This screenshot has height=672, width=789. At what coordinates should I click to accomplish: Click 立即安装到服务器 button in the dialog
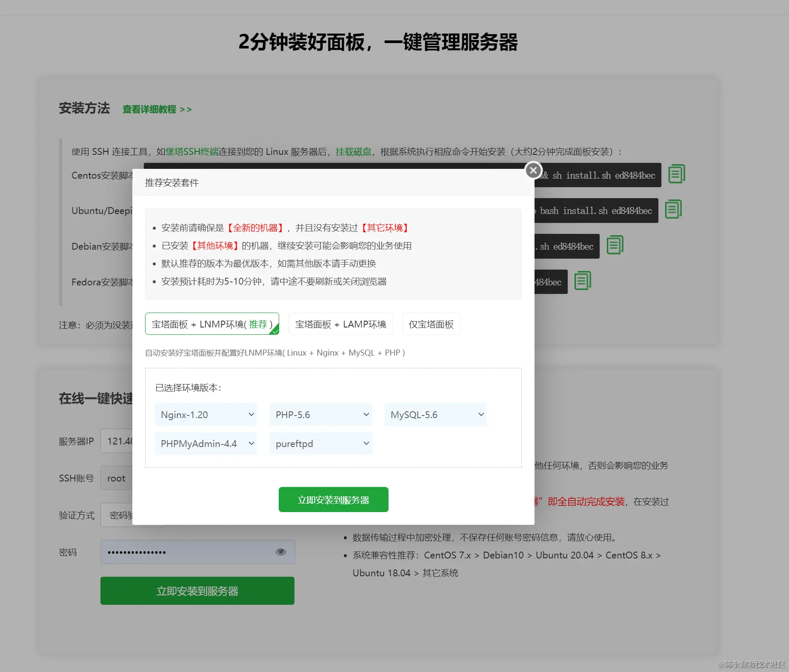tap(334, 500)
